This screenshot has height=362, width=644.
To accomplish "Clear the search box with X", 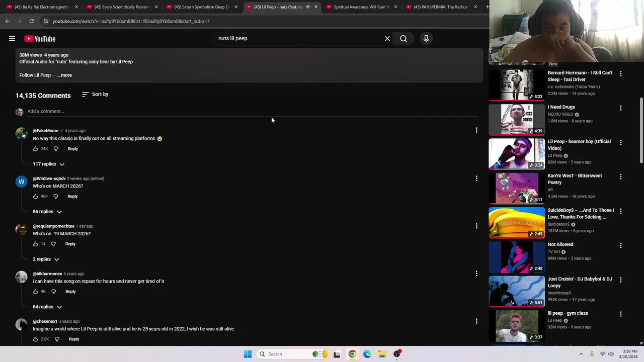I will (x=387, y=38).
